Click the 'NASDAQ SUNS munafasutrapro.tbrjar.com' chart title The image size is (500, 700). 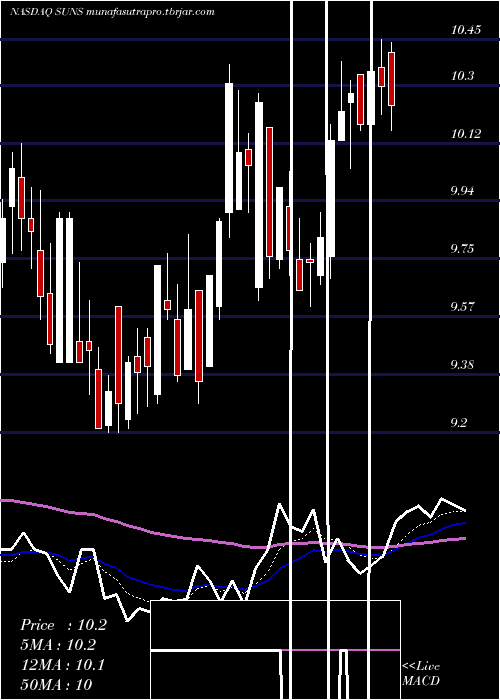(x=112, y=12)
